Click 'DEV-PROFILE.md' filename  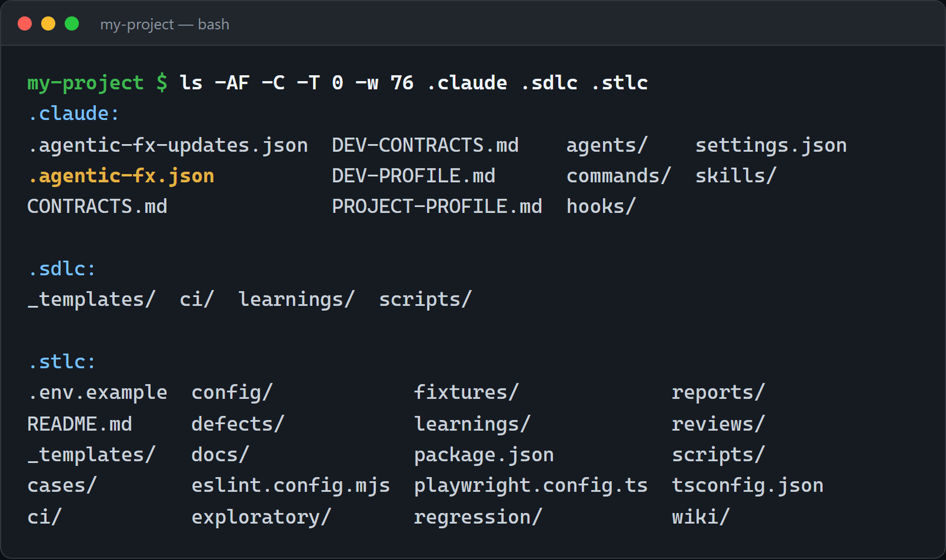click(413, 176)
